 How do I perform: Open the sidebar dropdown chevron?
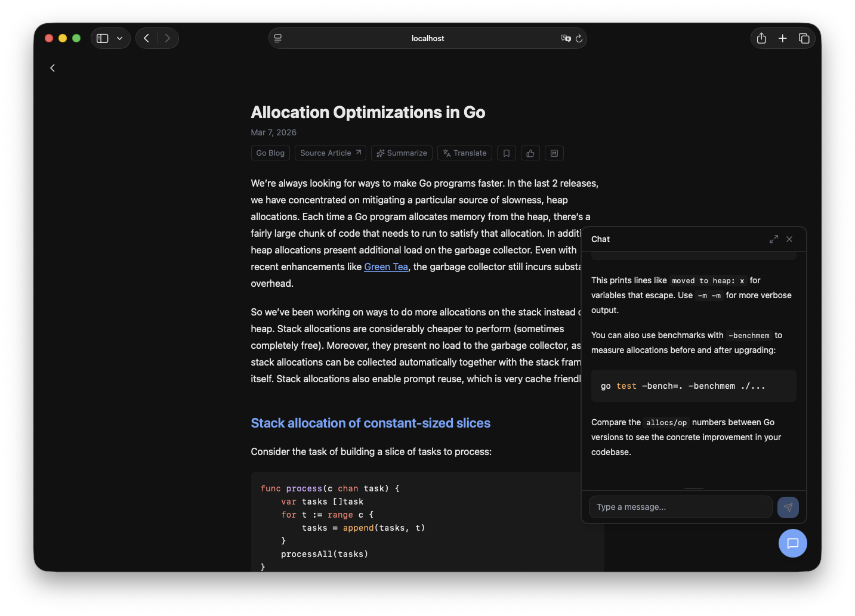[x=119, y=38]
